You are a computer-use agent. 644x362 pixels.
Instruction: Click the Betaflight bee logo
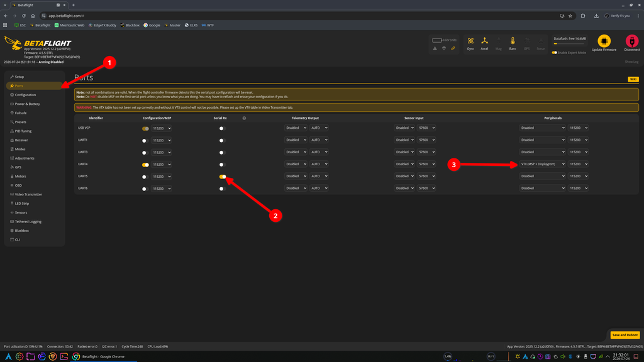coord(13,43)
